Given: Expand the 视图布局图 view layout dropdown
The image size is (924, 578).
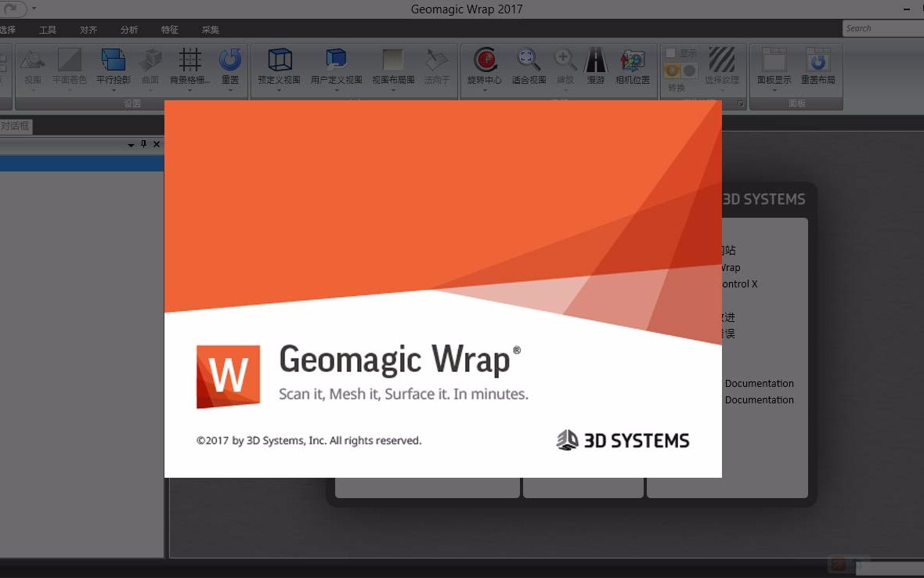Looking at the screenshot, I should point(393,90).
